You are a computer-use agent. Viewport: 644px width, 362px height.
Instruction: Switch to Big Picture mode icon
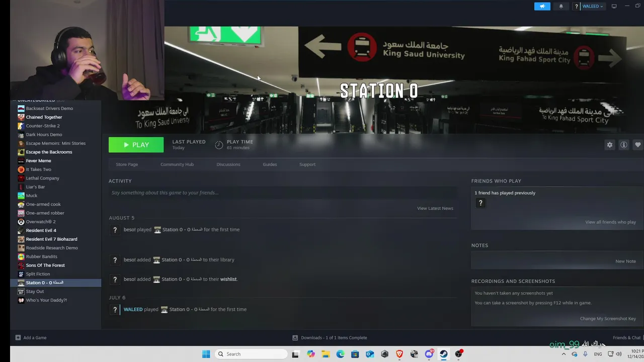(614, 7)
